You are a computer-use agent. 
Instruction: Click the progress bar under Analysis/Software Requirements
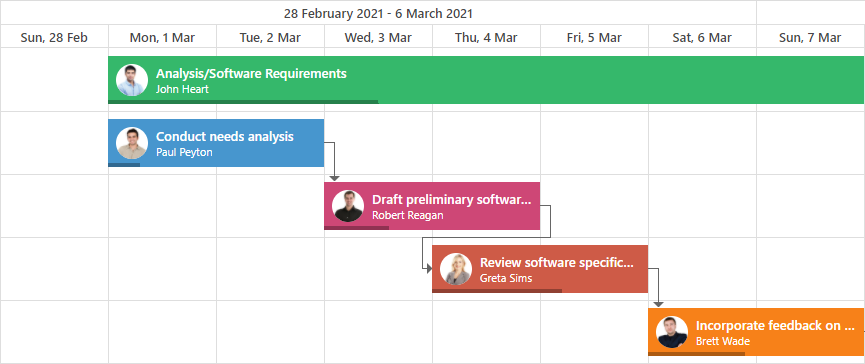coord(243,102)
